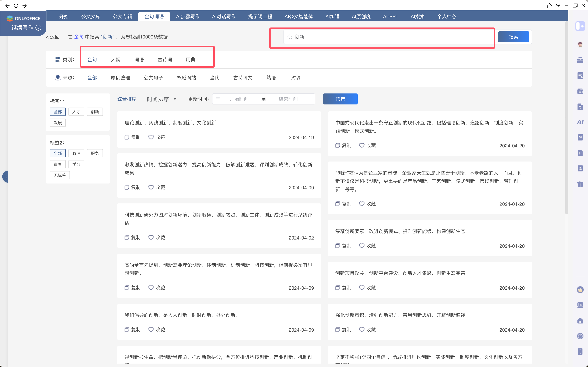Filter 标签1 by 创新

(x=95, y=112)
